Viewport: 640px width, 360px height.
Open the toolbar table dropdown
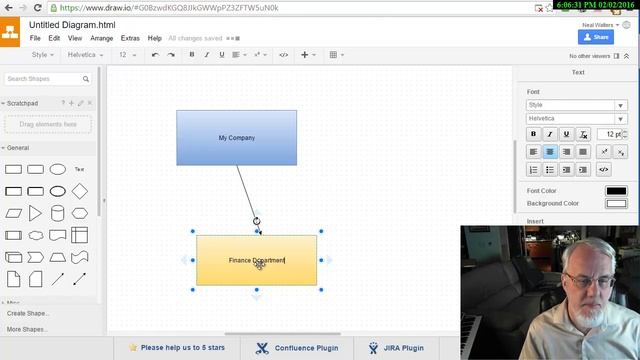[x=337, y=55]
